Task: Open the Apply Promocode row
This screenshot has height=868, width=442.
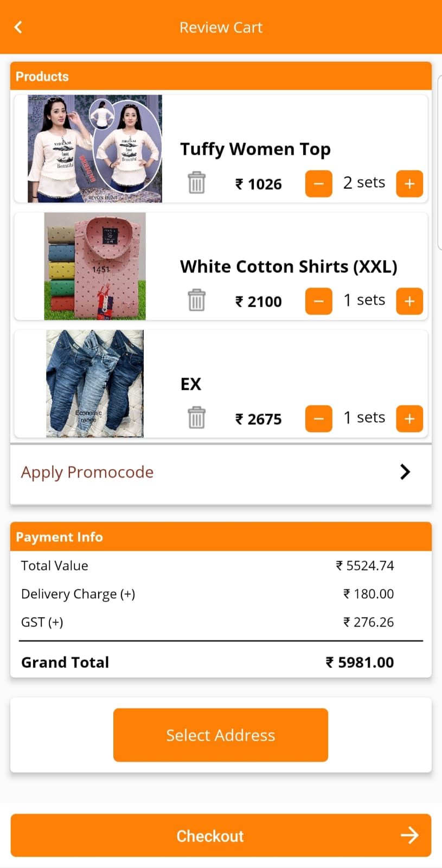Action: [87, 472]
